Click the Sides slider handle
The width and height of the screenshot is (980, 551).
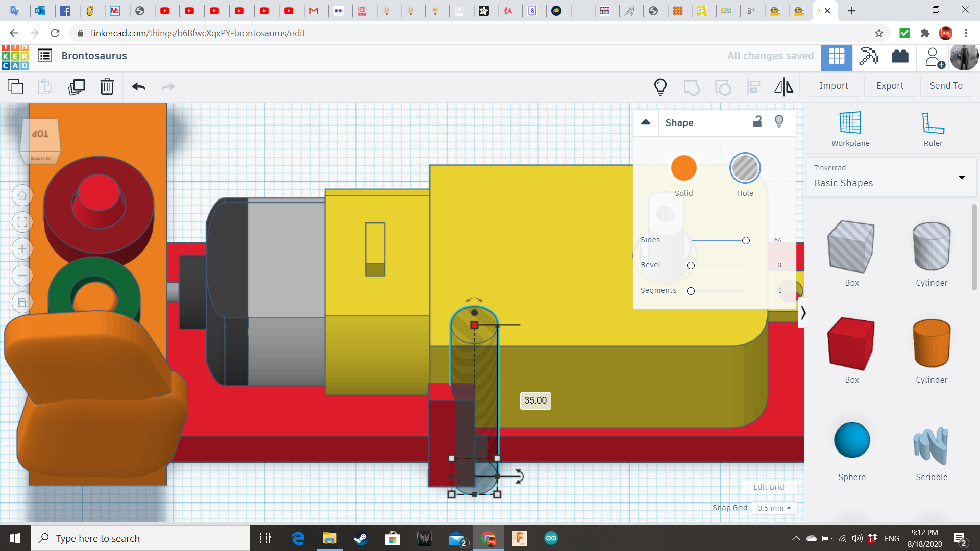[x=746, y=240]
